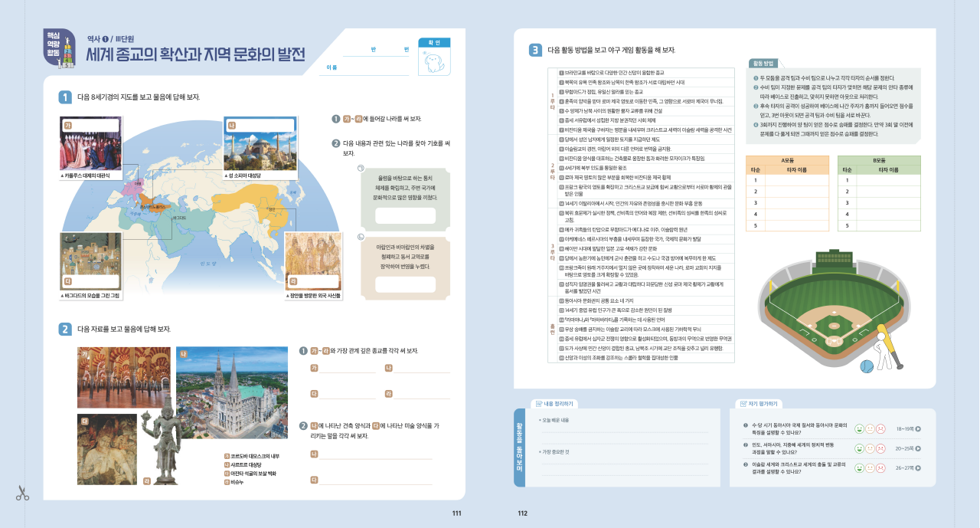980x528 pixels.
Task: Select the red sad face for question 3
Action: (x=880, y=467)
